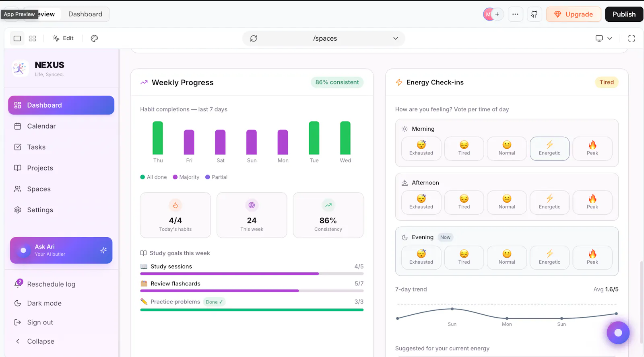
Task: Click the Publish button
Action: tap(624, 14)
